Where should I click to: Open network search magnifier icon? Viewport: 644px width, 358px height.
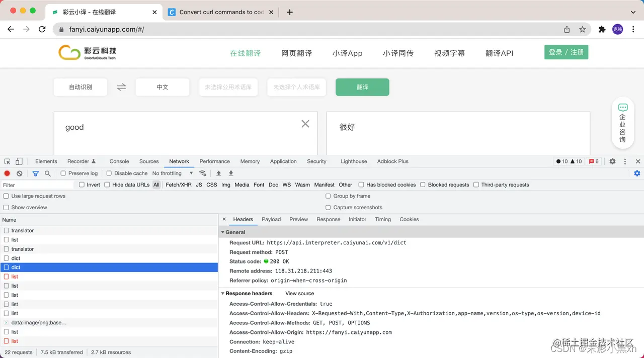pos(48,173)
